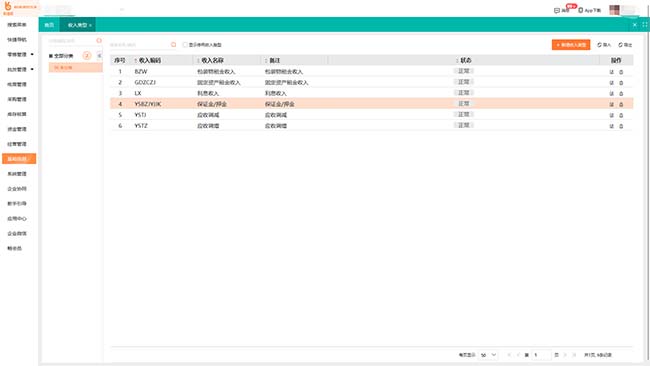
Task: Click the search icon beside the income search box
Action: pyautogui.click(x=173, y=45)
